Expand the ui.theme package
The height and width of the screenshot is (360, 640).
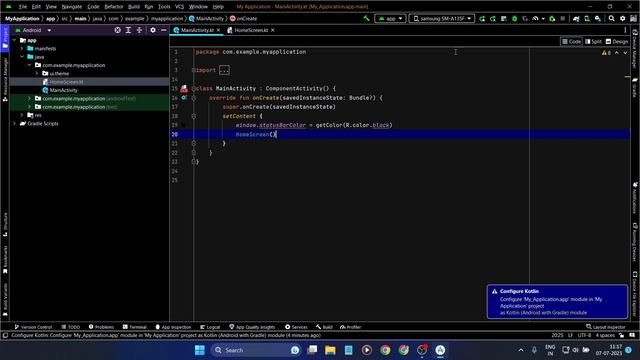coord(37,73)
